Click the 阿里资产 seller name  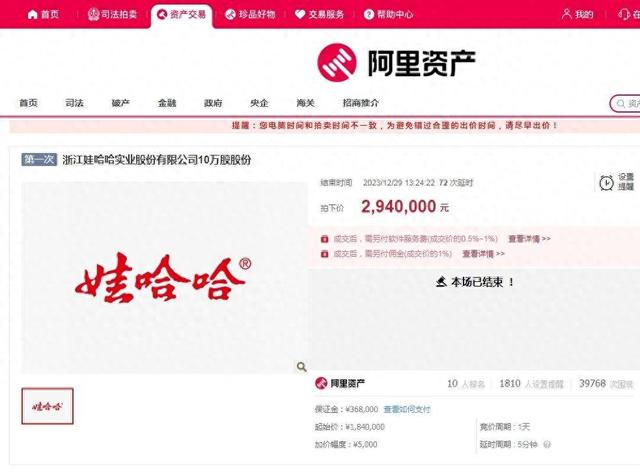(347, 383)
